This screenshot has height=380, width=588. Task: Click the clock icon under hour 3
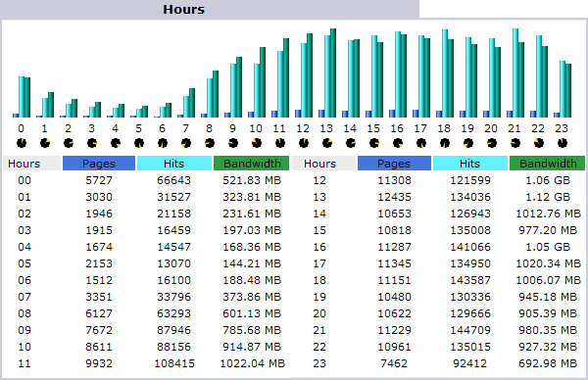pyautogui.click(x=92, y=143)
